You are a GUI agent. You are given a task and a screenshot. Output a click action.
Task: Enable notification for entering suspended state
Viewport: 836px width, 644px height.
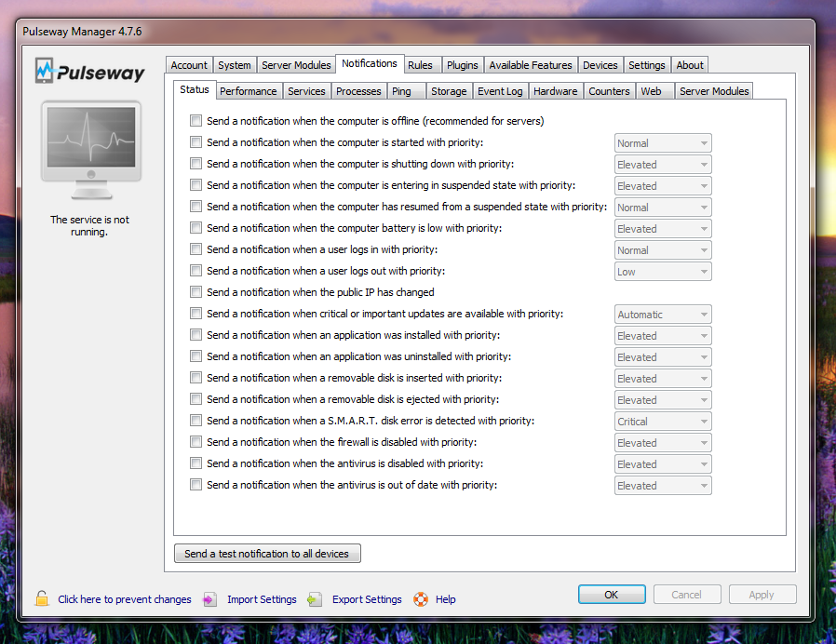196,184
